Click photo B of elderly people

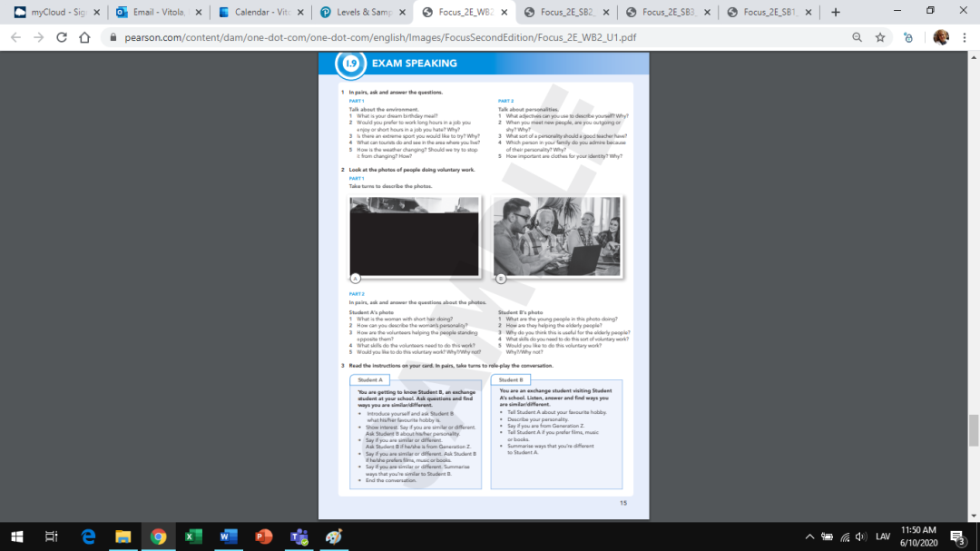point(557,236)
